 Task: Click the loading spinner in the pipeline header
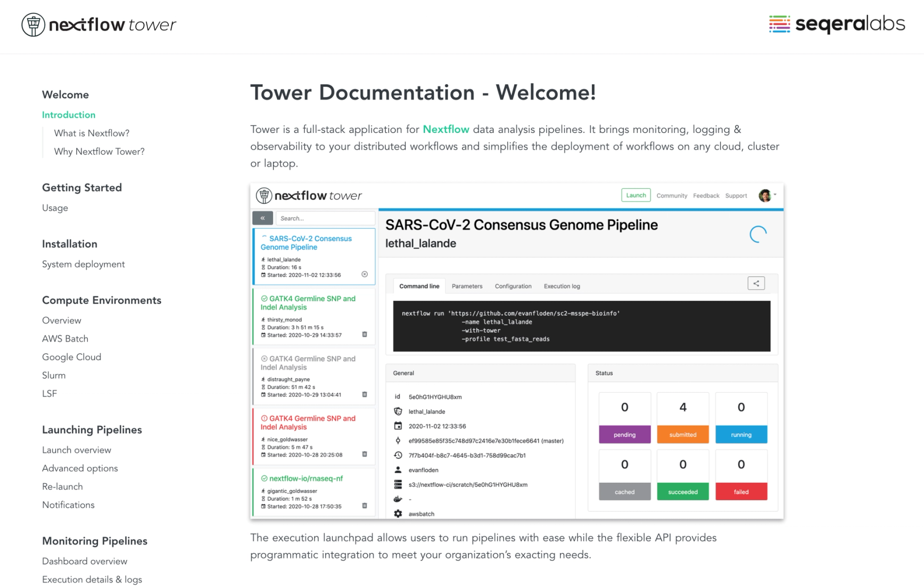(x=758, y=234)
